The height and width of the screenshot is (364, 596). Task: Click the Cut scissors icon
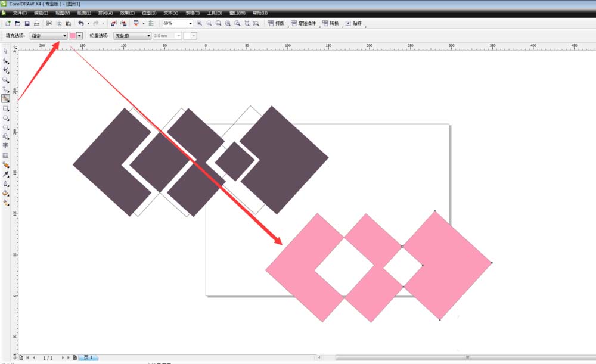tap(49, 23)
